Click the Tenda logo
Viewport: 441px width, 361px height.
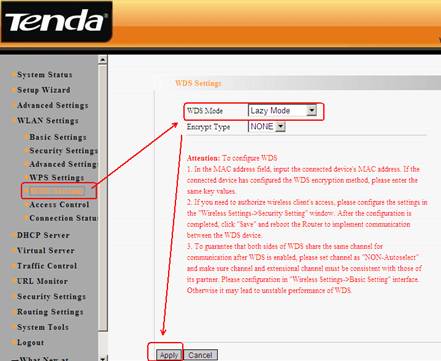click(56, 21)
